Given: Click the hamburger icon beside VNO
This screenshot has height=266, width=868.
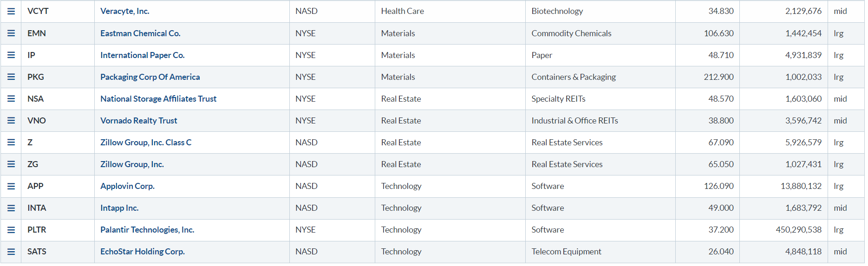Looking at the screenshot, I should 11,121.
